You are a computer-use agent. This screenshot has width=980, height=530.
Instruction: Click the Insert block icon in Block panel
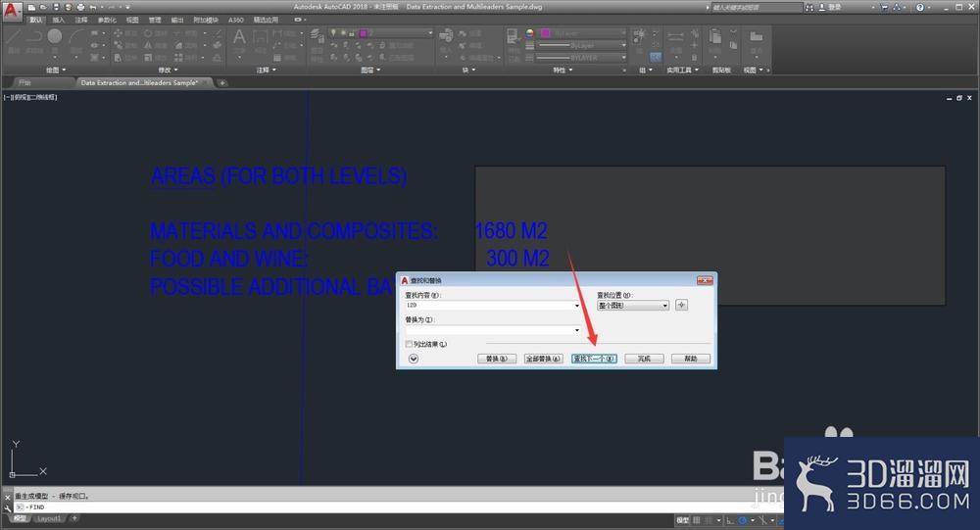click(446, 36)
